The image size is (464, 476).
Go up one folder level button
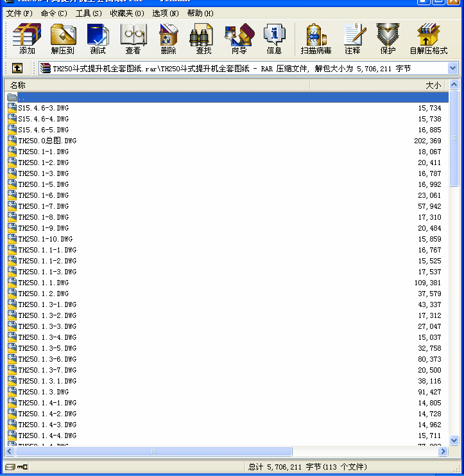[x=17, y=68]
